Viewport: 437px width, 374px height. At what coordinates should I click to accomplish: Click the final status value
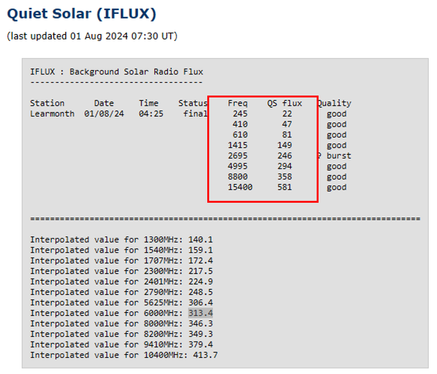pyautogui.click(x=195, y=114)
